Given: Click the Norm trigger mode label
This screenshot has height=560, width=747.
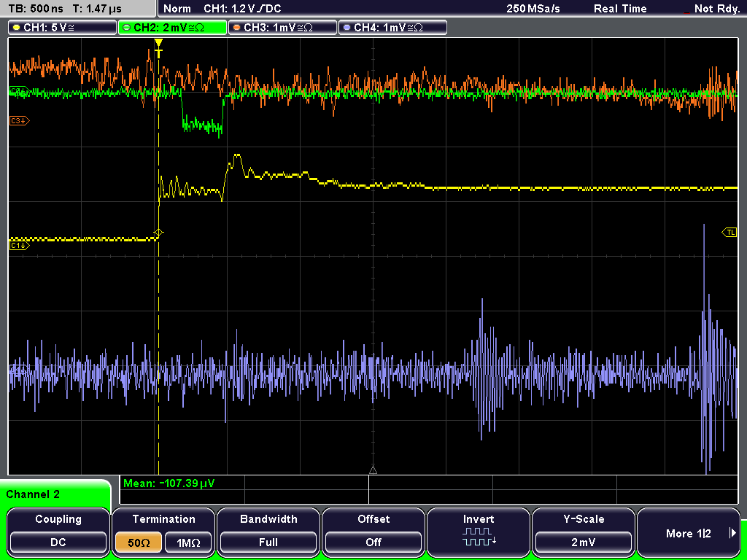Looking at the screenshot, I should 177,9.
